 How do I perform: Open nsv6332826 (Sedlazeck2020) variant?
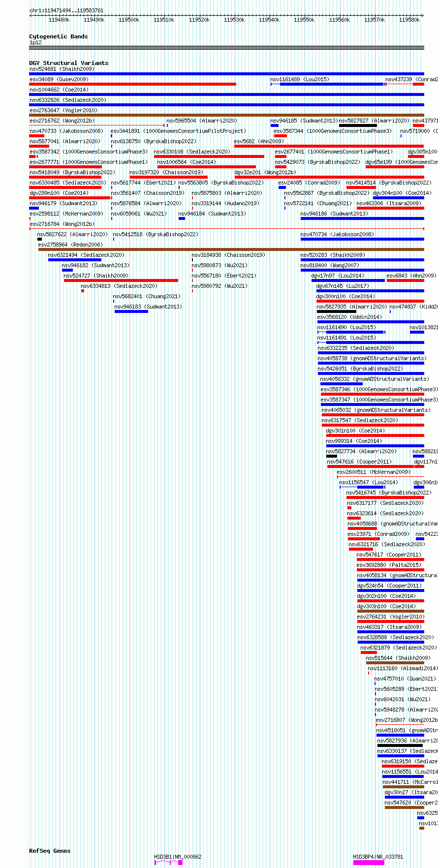pyautogui.click(x=68, y=100)
